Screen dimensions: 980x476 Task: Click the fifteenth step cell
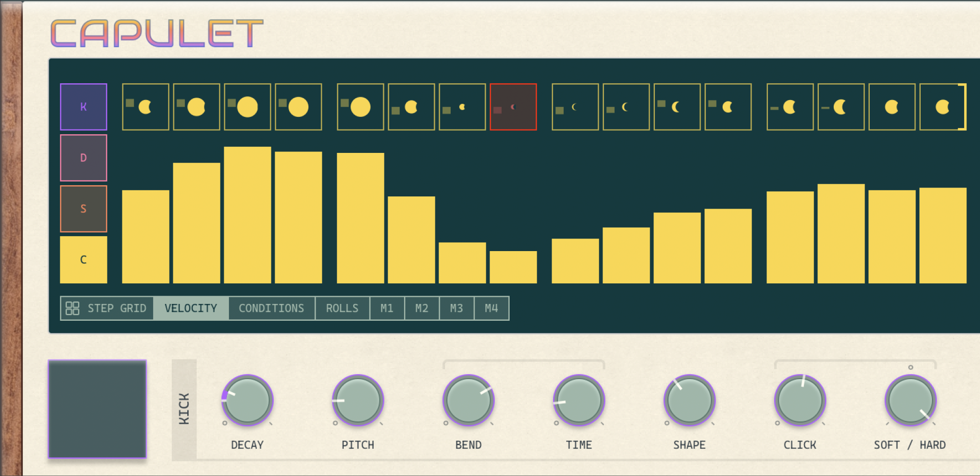coord(892,107)
